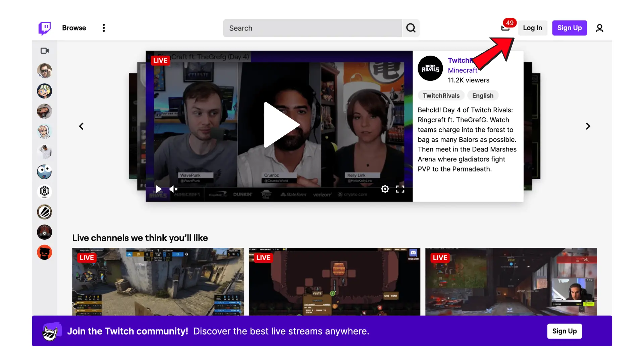The width and height of the screenshot is (644, 362).
Task: Open the Browse page
Action: pos(74,28)
